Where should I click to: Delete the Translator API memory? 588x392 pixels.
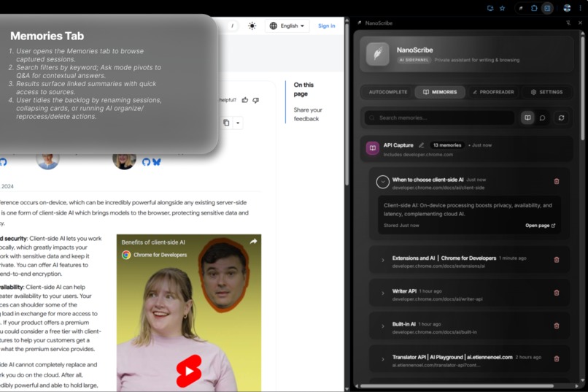click(x=557, y=358)
